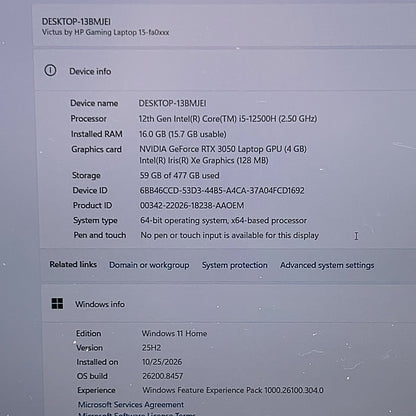
Task: Select the 'No pen or touch input' text
Action: click(x=229, y=235)
